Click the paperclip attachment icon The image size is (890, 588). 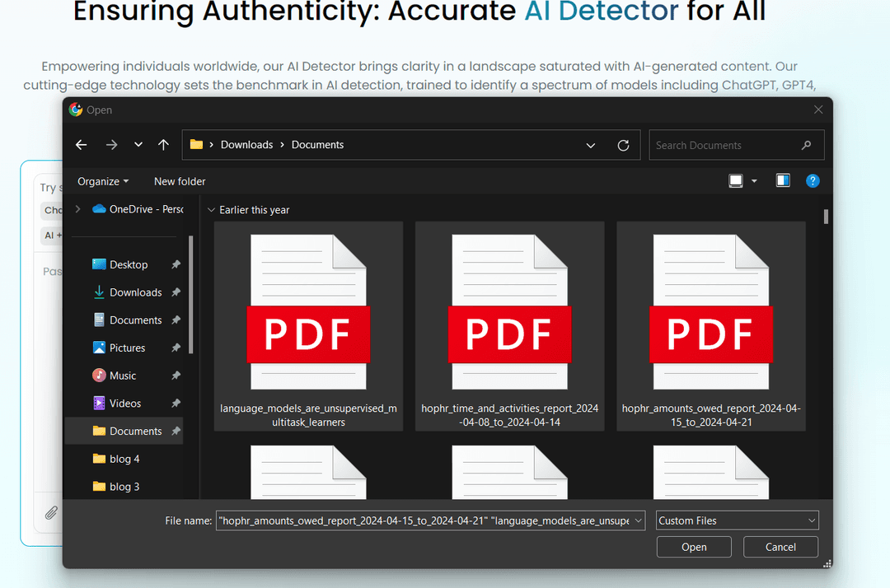[x=51, y=512]
